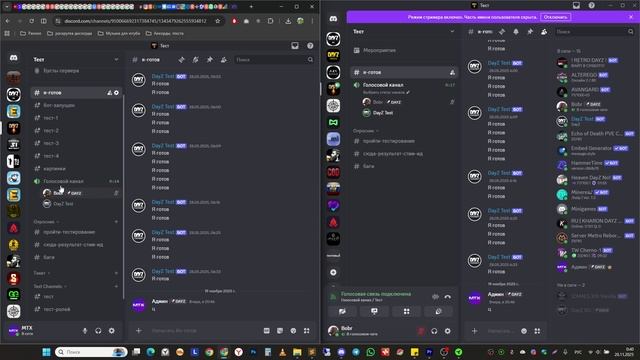
Task: Open the threads icon in browser Discord header
Action: coord(182,60)
